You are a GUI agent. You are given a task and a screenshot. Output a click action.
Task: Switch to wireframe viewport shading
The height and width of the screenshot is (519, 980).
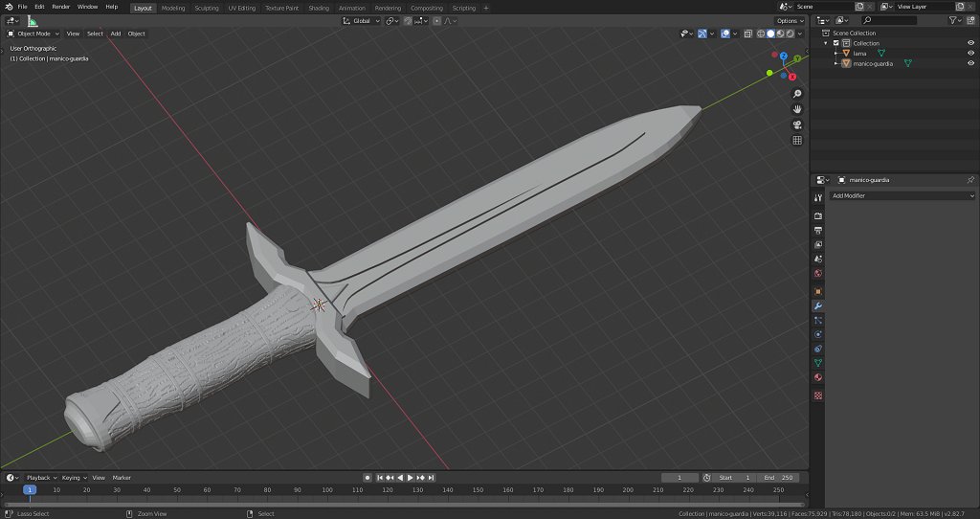click(x=761, y=34)
